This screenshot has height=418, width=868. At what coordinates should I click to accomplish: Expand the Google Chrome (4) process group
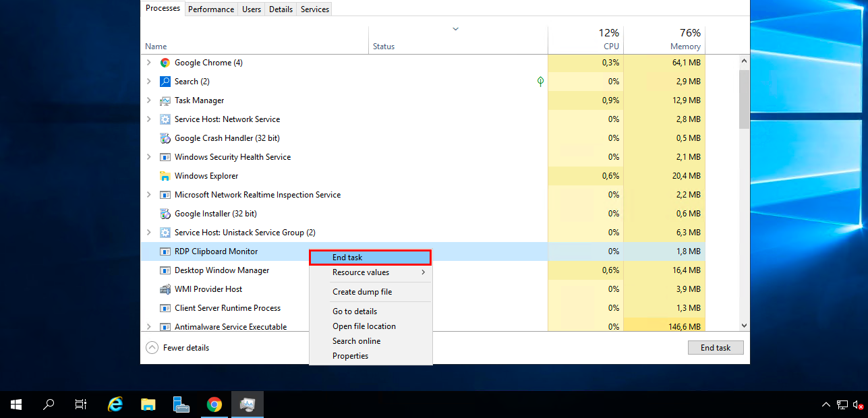[x=148, y=63]
